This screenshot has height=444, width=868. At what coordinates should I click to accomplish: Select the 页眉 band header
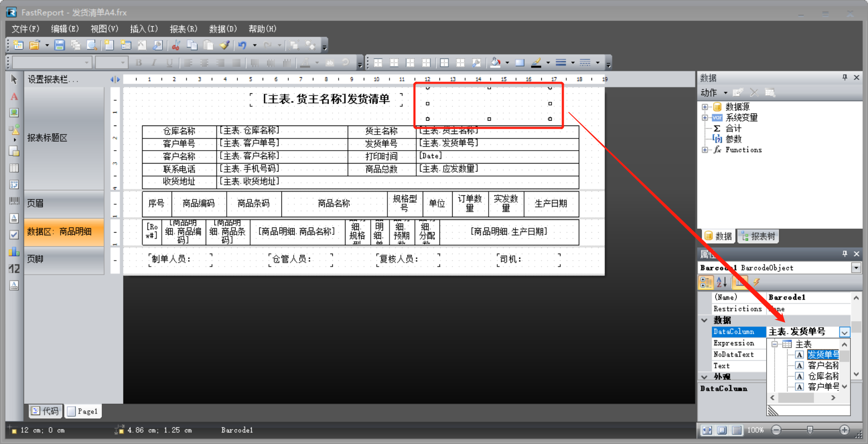(64, 203)
